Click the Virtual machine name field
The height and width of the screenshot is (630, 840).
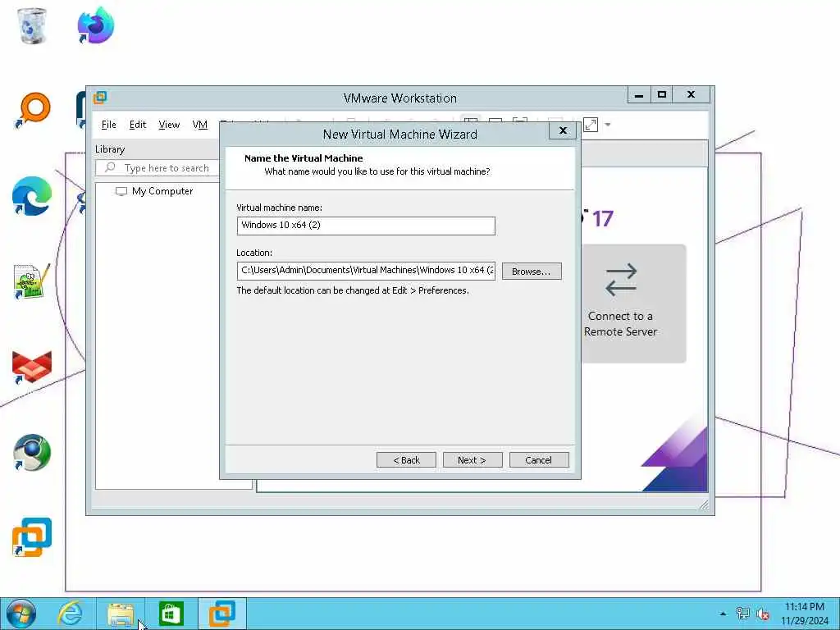[x=366, y=226]
